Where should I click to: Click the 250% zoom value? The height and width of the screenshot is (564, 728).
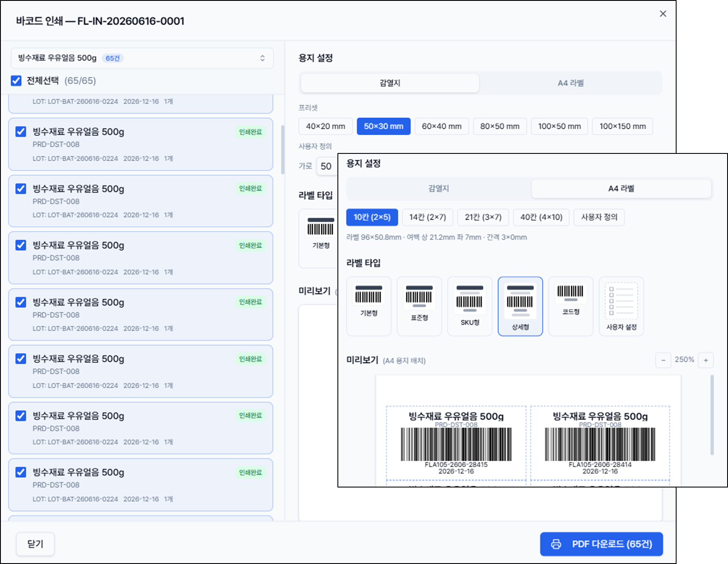[x=684, y=360]
